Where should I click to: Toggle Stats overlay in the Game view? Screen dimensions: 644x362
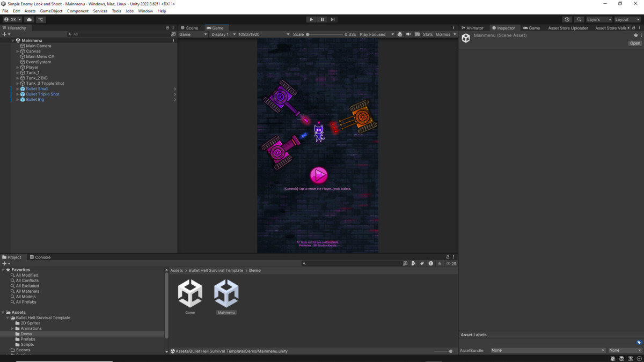pyautogui.click(x=429, y=34)
